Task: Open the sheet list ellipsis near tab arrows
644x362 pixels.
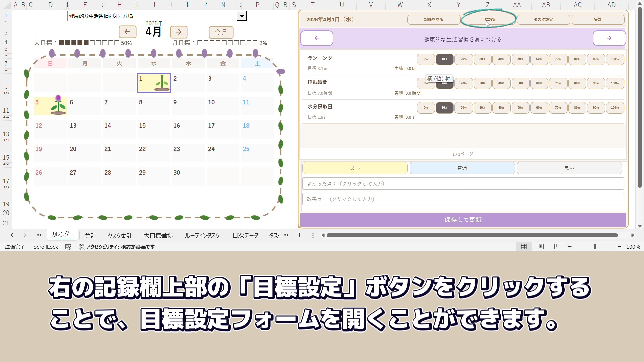Action: [39, 235]
